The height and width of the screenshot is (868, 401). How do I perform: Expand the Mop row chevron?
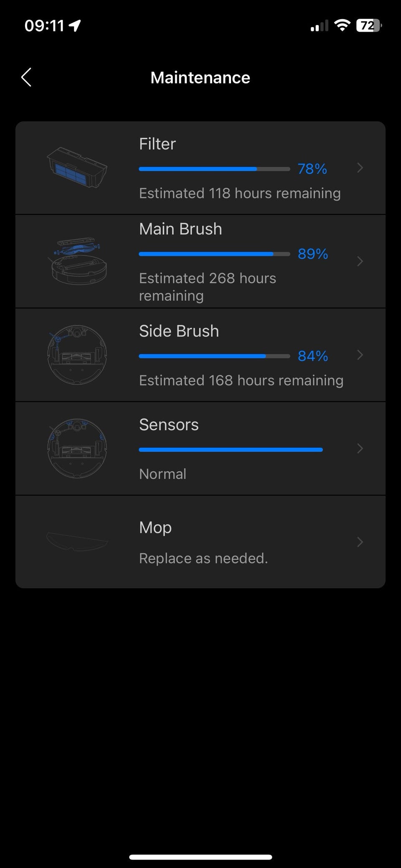click(360, 542)
